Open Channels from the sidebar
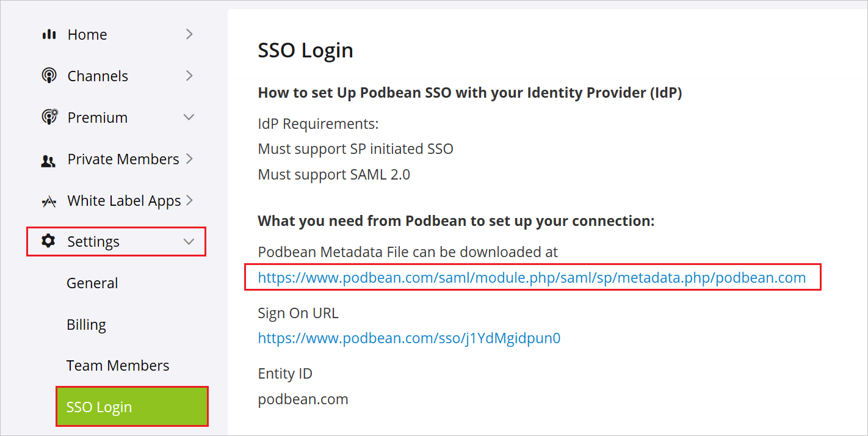The width and height of the screenshot is (868, 436). pos(97,76)
